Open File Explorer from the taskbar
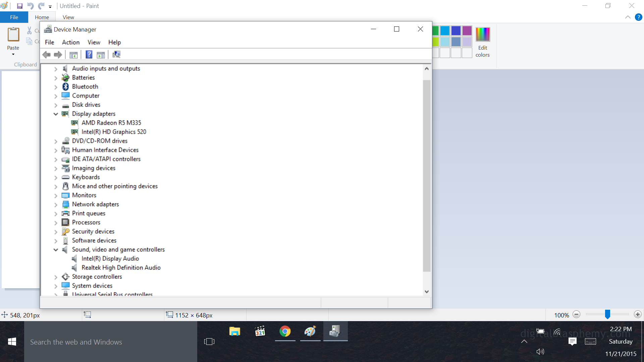The image size is (644, 362). 234,331
